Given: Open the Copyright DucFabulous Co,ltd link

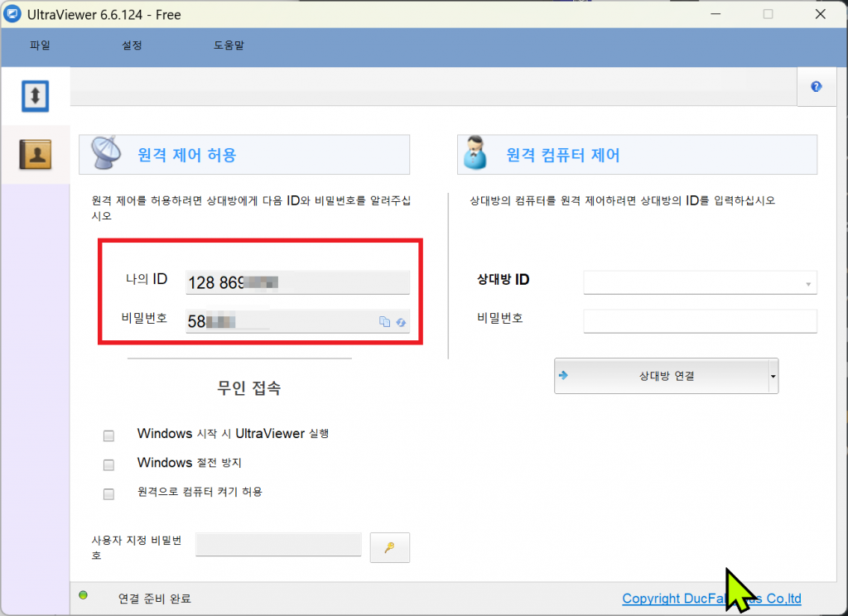Looking at the screenshot, I should [711, 599].
